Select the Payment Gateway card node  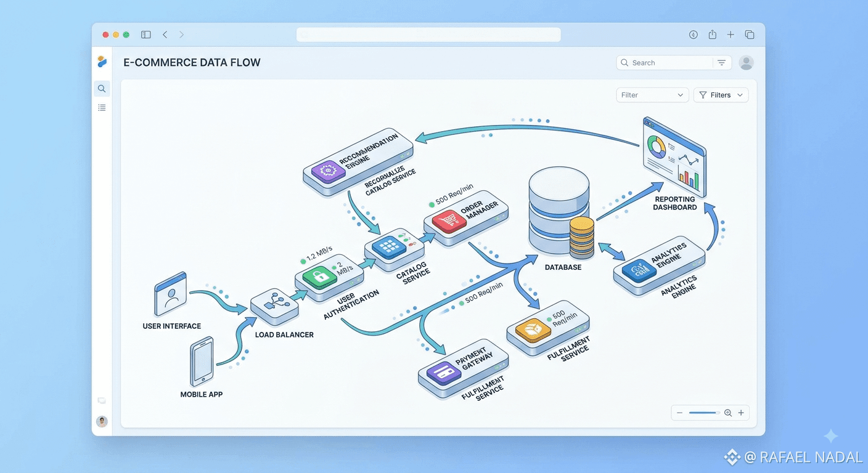pos(462,369)
